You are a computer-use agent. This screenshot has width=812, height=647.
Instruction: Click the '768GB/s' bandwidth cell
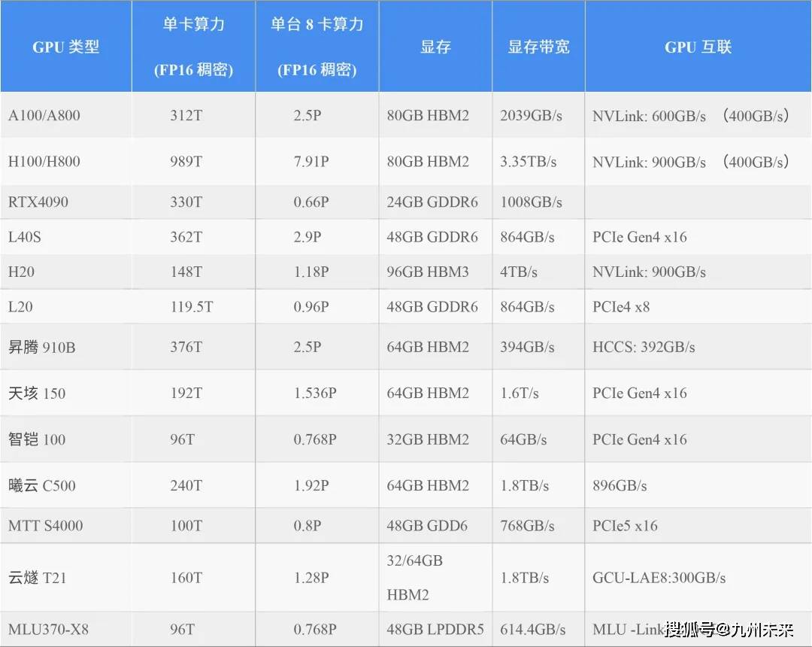point(527,525)
